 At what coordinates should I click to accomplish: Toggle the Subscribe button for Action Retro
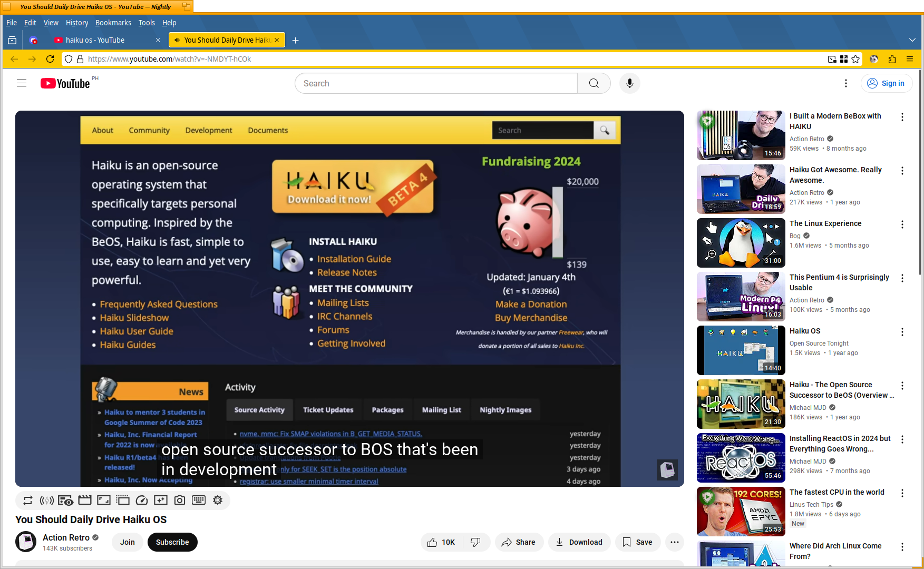[172, 542]
